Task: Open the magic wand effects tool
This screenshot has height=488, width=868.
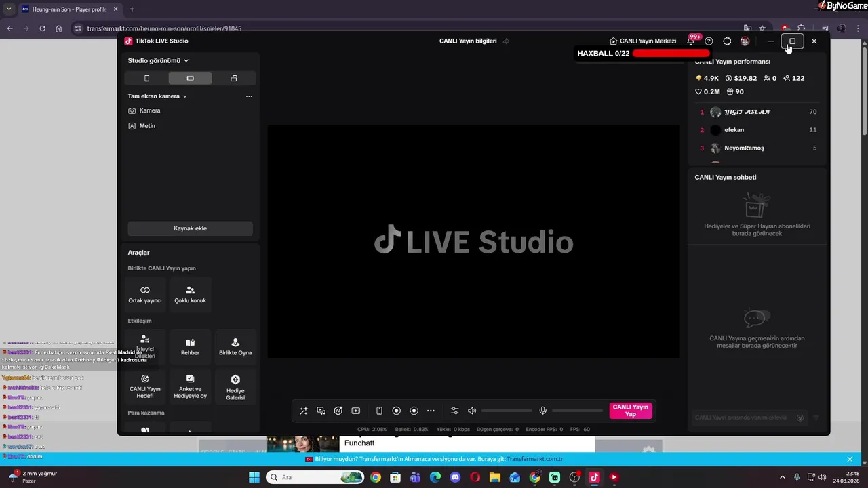Action: [x=304, y=411]
